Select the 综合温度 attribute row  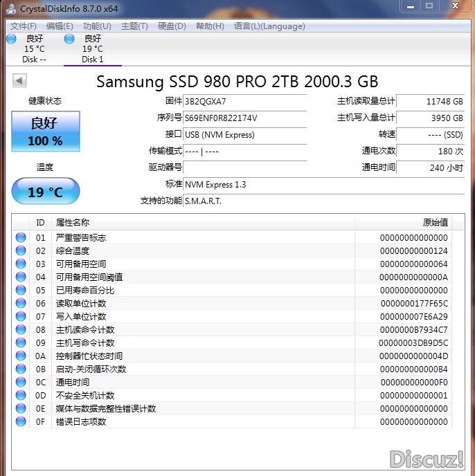232,250
